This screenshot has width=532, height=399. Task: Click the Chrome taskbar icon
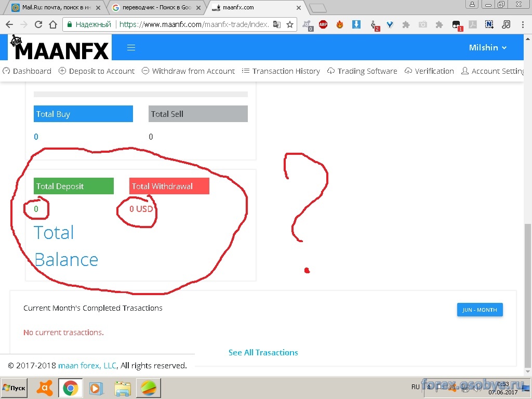tap(70, 388)
